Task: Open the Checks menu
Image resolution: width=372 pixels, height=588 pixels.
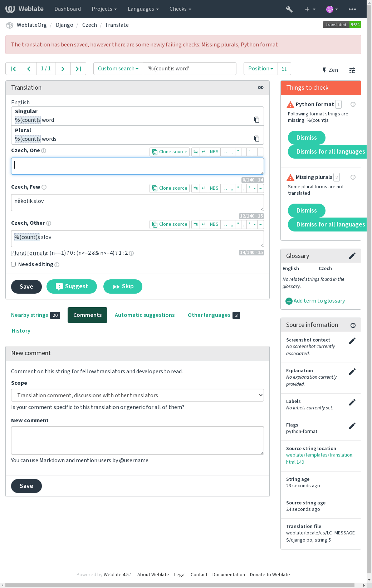Action: pyautogui.click(x=180, y=9)
